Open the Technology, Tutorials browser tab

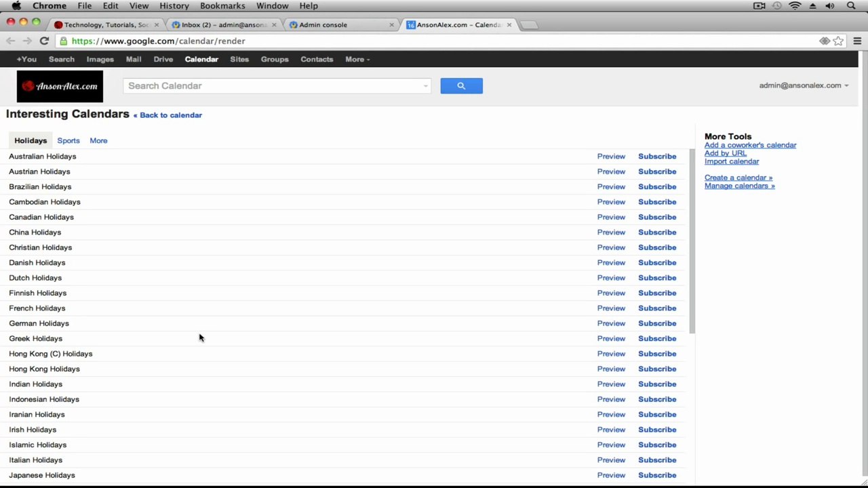point(105,25)
